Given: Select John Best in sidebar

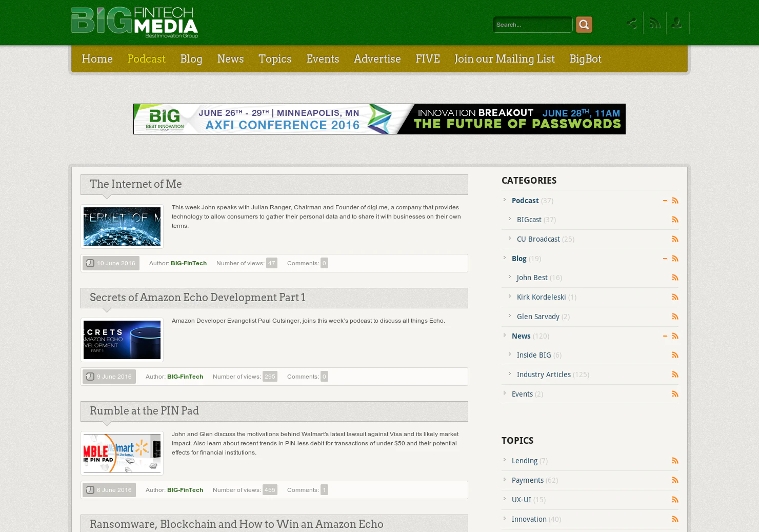Looking at the screenshot, I should tap(532, 278).
